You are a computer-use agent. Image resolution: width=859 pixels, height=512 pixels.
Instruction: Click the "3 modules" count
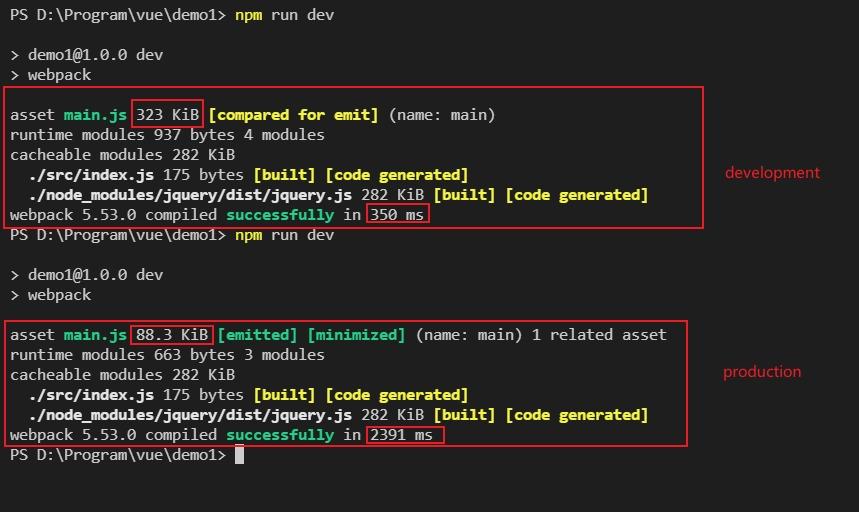(284, 355)
